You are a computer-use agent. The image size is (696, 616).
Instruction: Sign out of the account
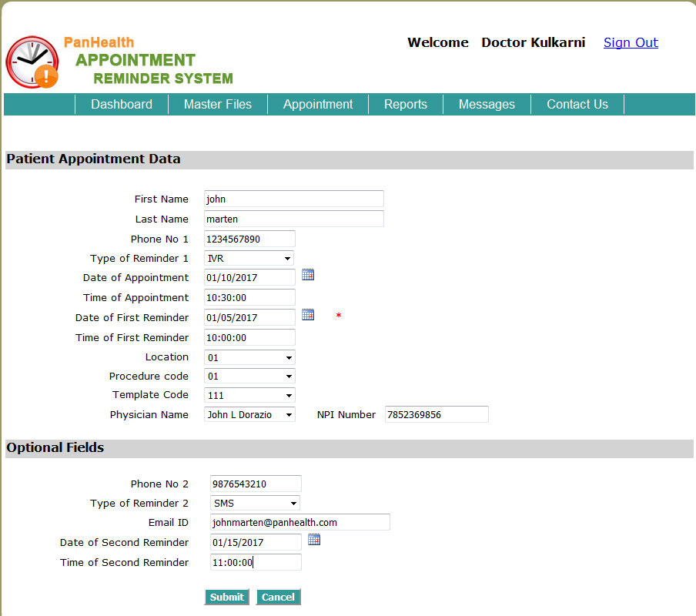click(x=631, y=43)
